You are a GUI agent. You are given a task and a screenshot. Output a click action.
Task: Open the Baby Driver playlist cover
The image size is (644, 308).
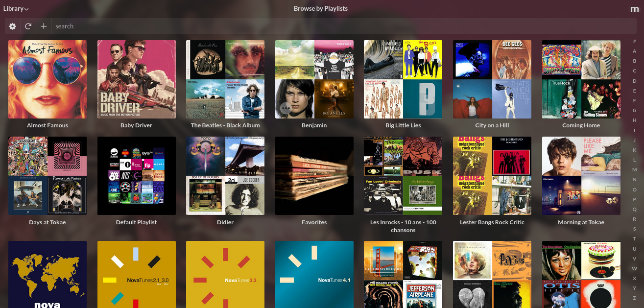pyautogui.click(x=137, y=79)
